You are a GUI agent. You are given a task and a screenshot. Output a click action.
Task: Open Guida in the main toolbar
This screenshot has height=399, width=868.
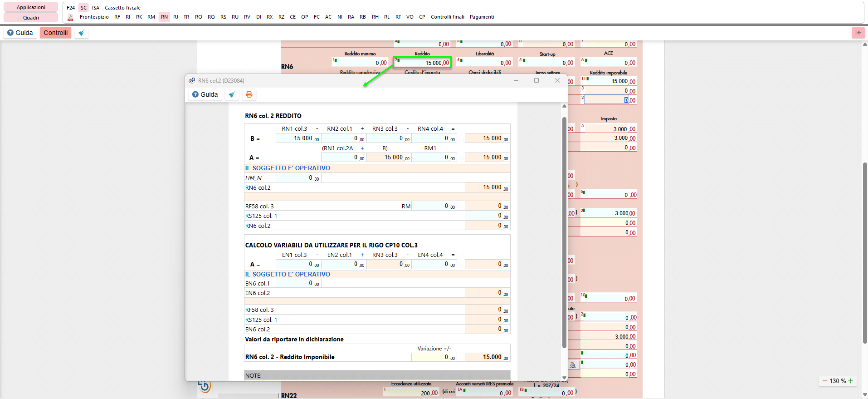click(x=20, y=33)
